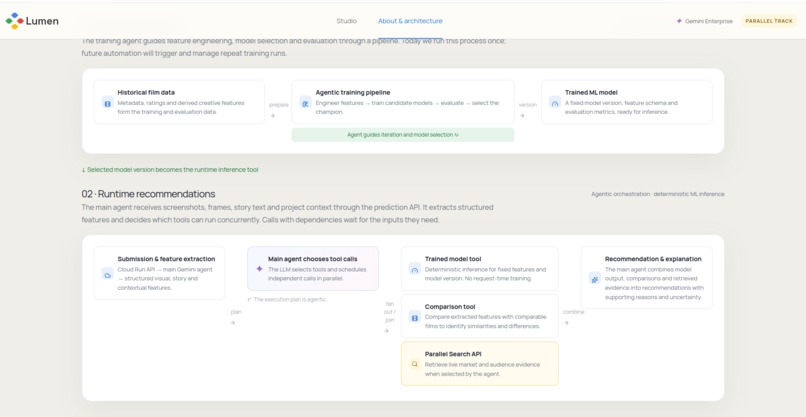Screen dimensions: 806x417
Task: Click the Trained ML model gauge icon
Action: (x=555, y=103)
